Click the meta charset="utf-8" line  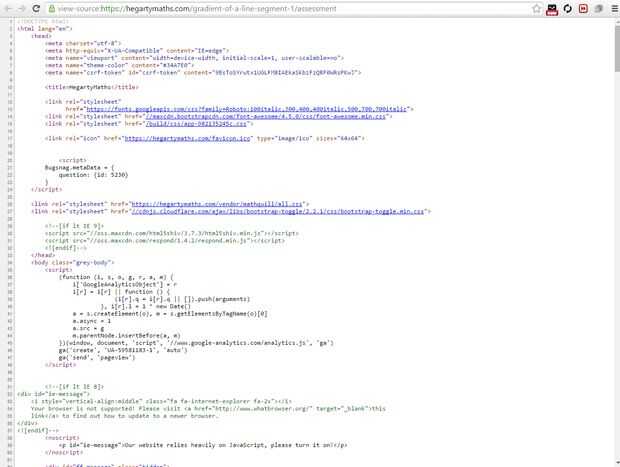[x=83, y=43]
